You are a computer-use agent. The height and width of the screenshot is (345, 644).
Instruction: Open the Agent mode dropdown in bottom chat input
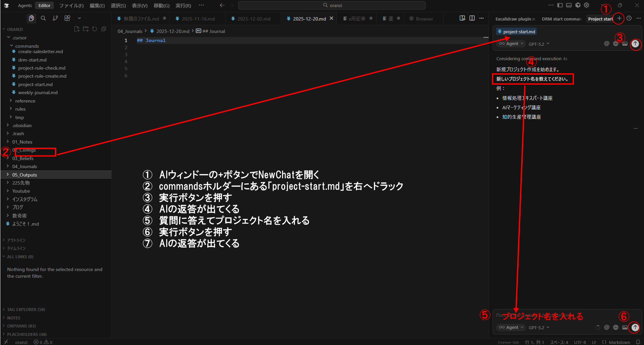tap(511, 328)
